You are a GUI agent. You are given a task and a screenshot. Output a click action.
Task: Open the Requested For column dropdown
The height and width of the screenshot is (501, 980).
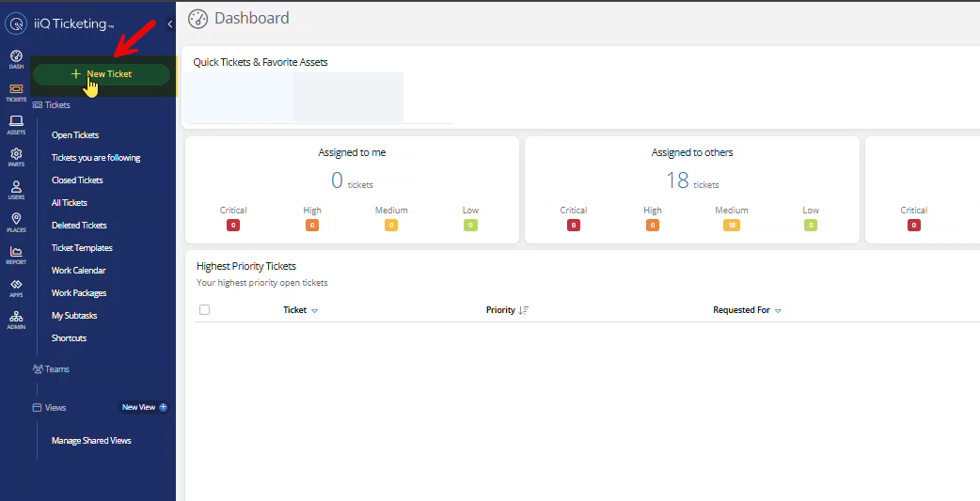[778, 310]
